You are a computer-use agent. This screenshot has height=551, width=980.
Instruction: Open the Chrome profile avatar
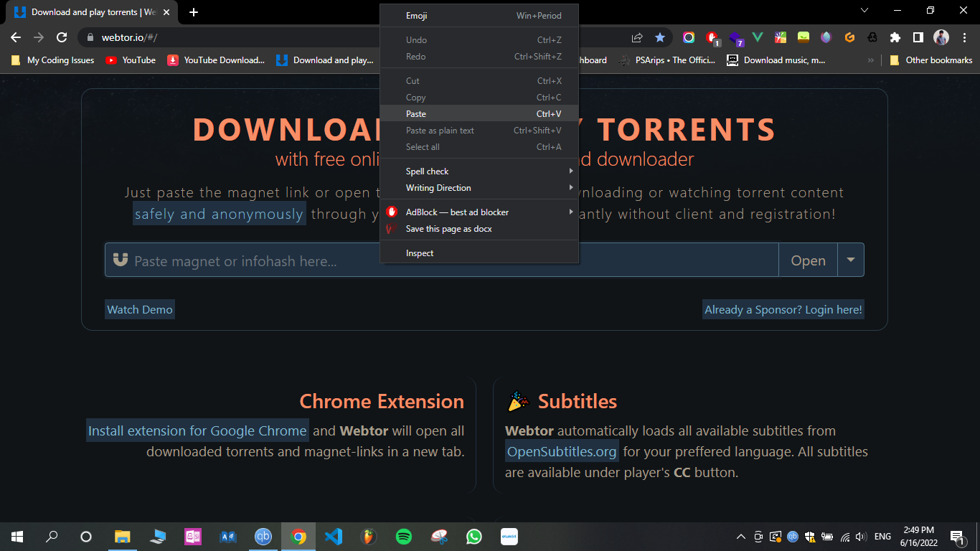(x=941, y=37)
